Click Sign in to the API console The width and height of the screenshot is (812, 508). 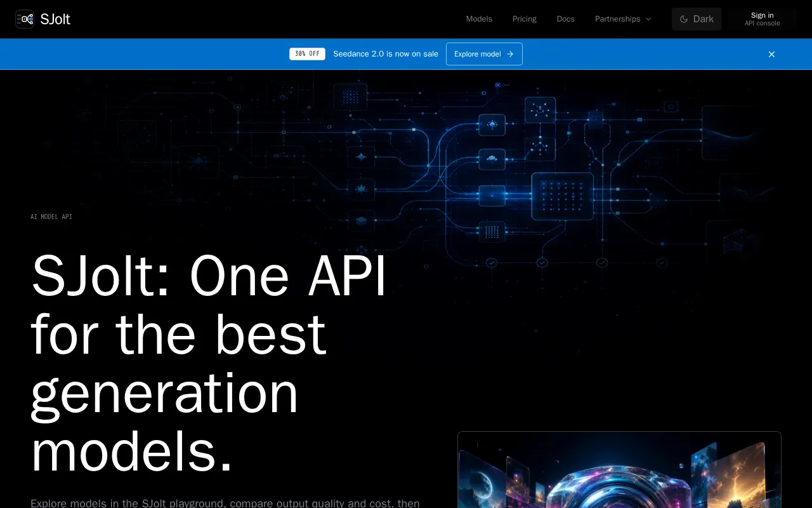click(763, 19)
